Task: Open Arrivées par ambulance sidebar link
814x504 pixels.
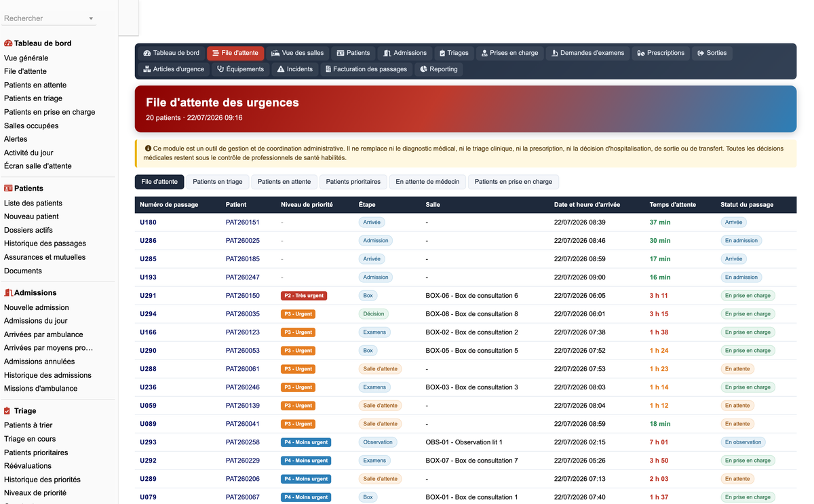Action: tap(43, 334)
